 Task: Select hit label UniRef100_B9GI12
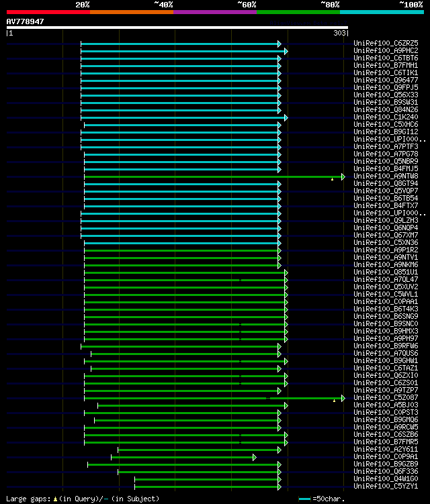tap(386, 132)
